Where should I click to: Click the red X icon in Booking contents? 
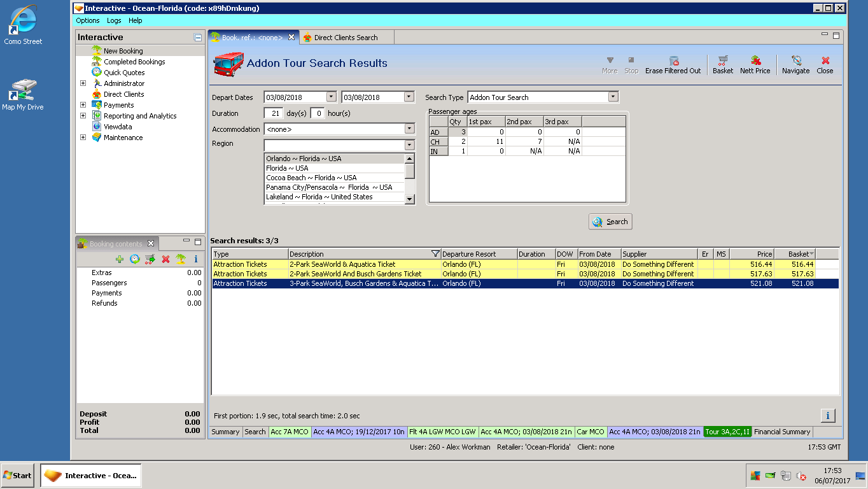(x=165, y=259)
